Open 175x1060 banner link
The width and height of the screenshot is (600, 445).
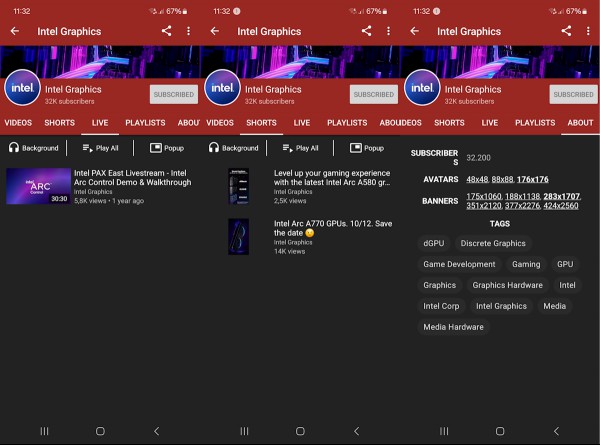[484, 196]
